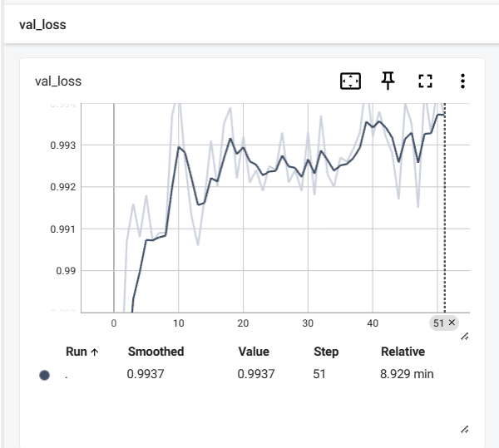Image resolution: width=499 pixels, height=448 pixels.
Task: Click the Smoothed column header
Action: (x=156, y=352)
